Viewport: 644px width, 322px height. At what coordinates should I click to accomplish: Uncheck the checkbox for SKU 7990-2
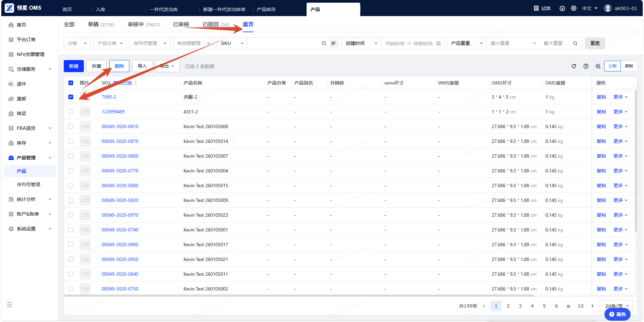tap(71, 97)
